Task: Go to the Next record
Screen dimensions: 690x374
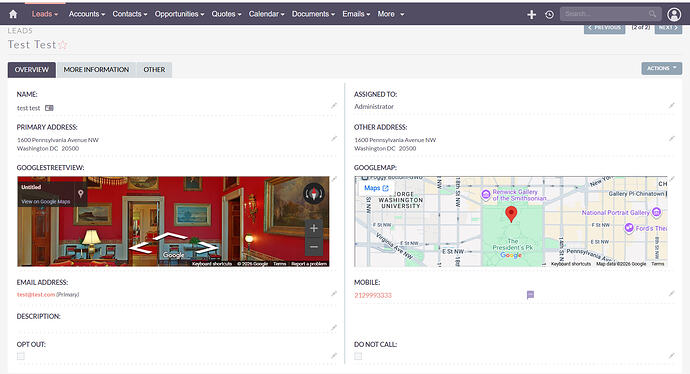Action: [x=668, y=27]
